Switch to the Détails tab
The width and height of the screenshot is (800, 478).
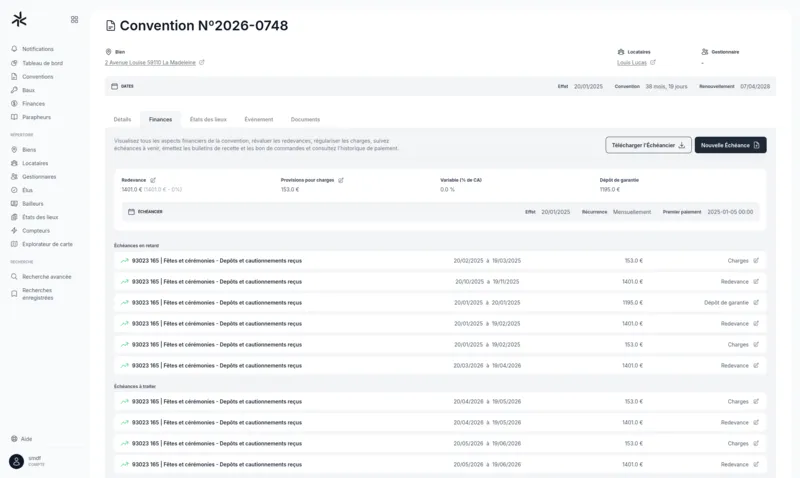tap(123, 119)
